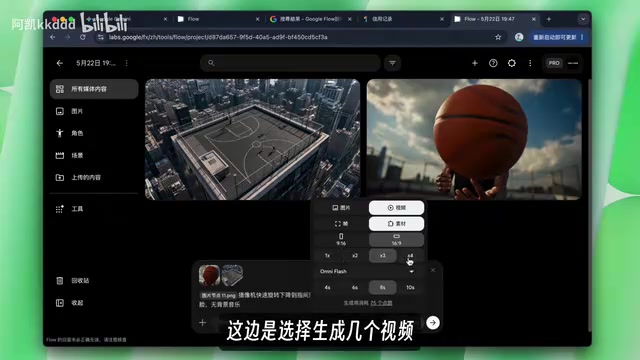Image resolution: width=640 pixels, height=360 pixels.
Task: Click the address bar URL
Action: coord(218,37)
